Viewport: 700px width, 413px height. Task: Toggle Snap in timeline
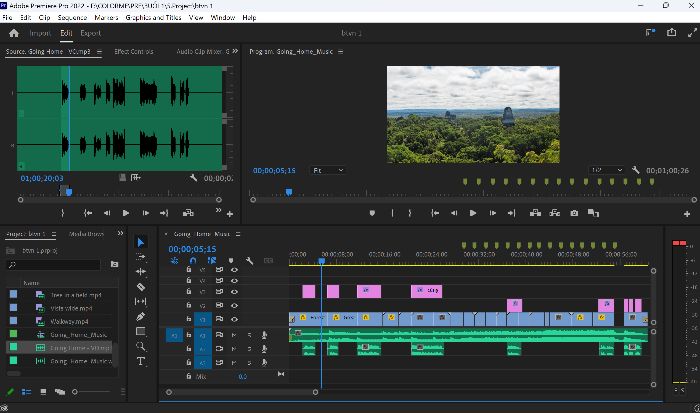(x=193, y=260)
